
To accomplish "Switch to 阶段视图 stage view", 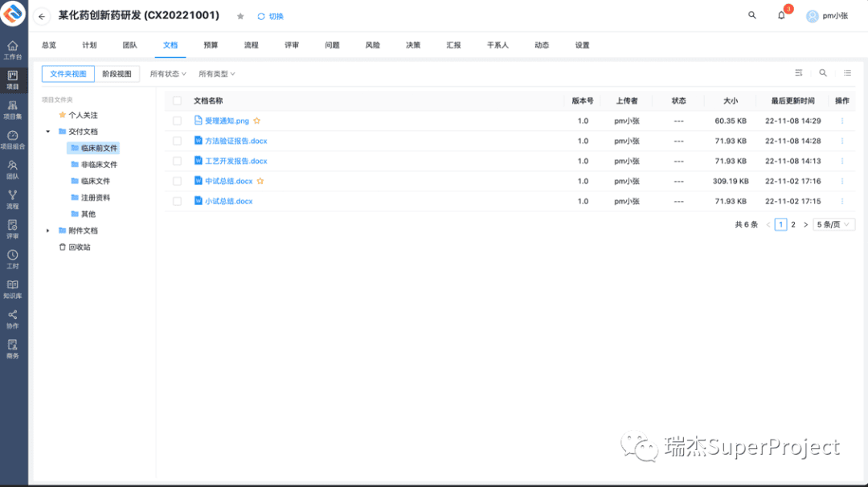I will [x=117, y=74].
